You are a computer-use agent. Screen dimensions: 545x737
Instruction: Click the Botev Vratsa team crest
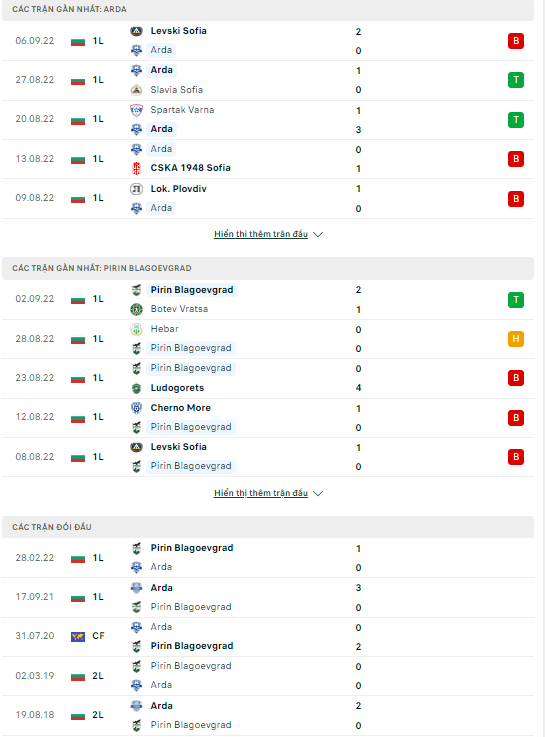point(136,309)
